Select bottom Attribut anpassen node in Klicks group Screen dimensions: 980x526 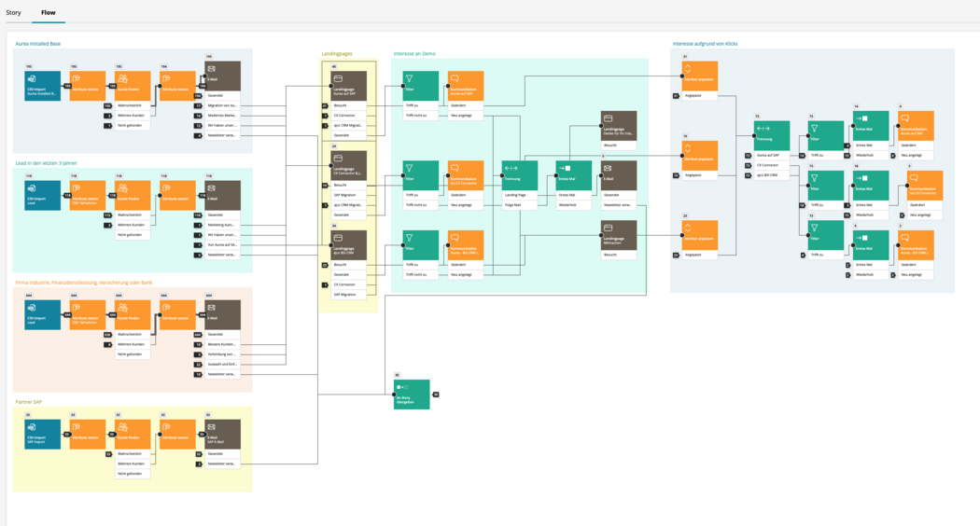699,235
